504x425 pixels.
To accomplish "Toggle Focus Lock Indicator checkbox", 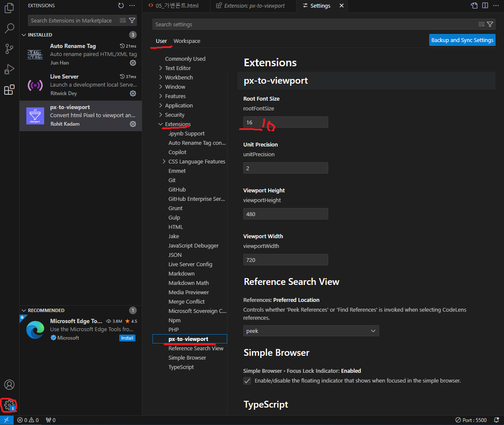I will click(247, 381).
